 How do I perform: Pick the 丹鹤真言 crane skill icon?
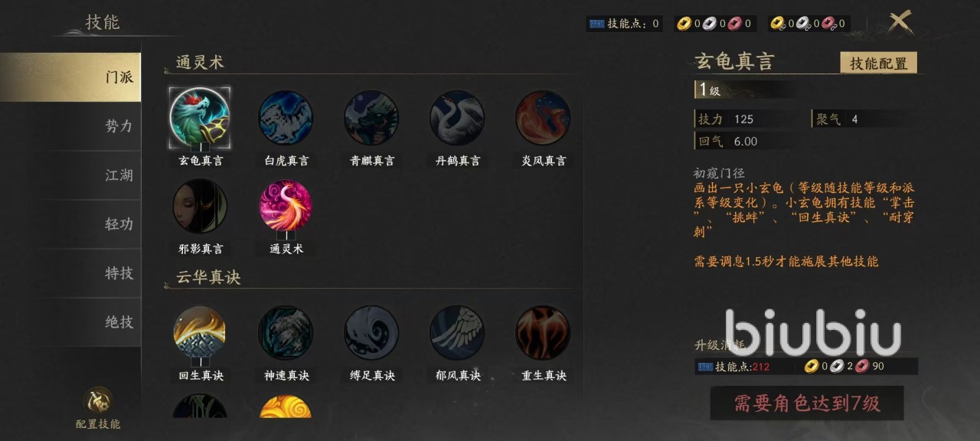pyautogui.click(x=457, y=118)
